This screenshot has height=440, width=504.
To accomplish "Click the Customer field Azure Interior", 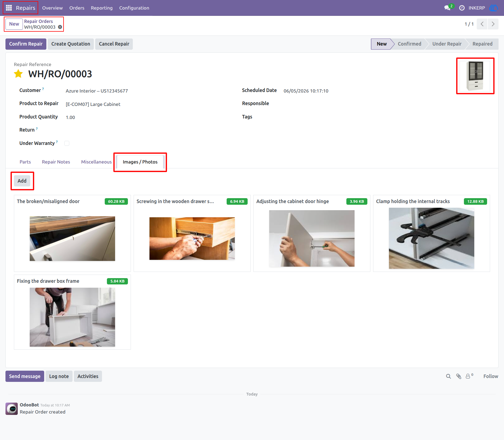I will coord(97,91).
